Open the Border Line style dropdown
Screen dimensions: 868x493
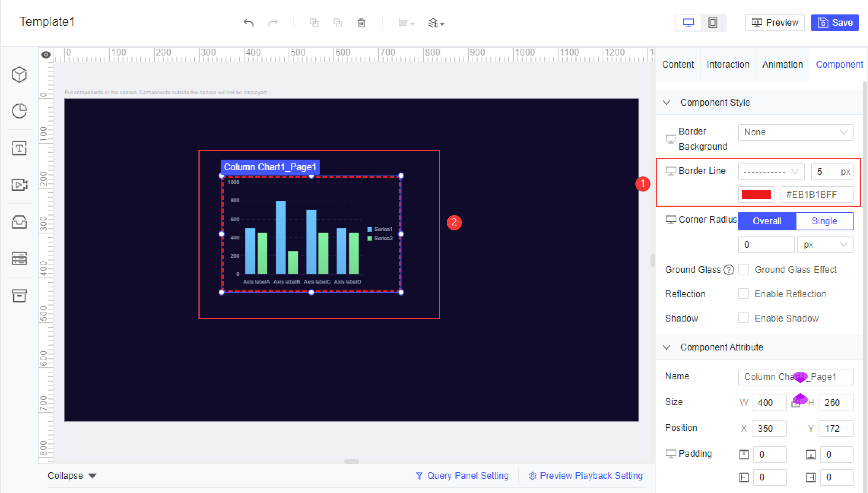click(x=771, y=171)
